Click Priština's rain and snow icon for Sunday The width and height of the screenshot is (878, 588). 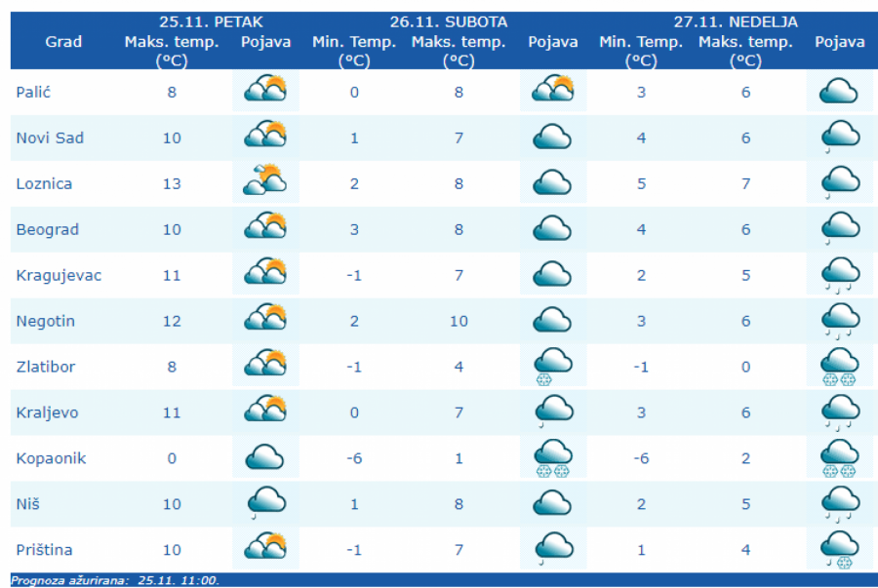(x=839, y=550)
